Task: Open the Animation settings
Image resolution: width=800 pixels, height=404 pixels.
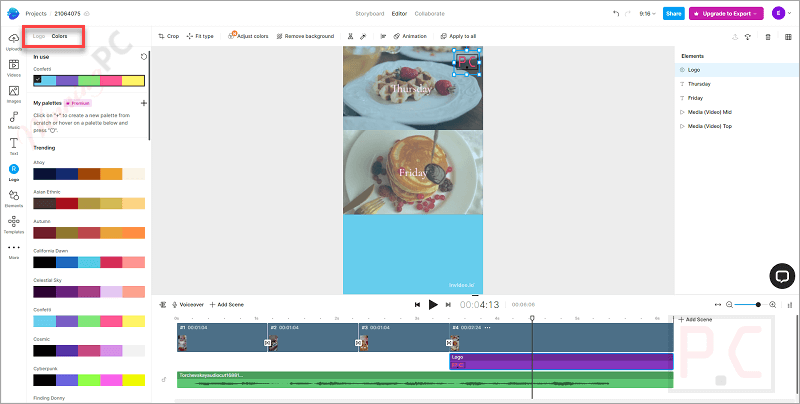Action: [x=410, y=36]
